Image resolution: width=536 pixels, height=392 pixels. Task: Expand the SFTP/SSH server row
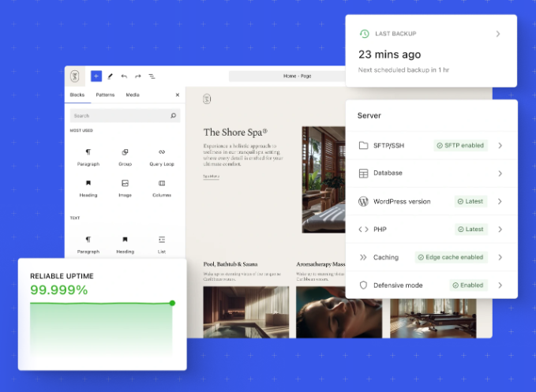(500, 145)
